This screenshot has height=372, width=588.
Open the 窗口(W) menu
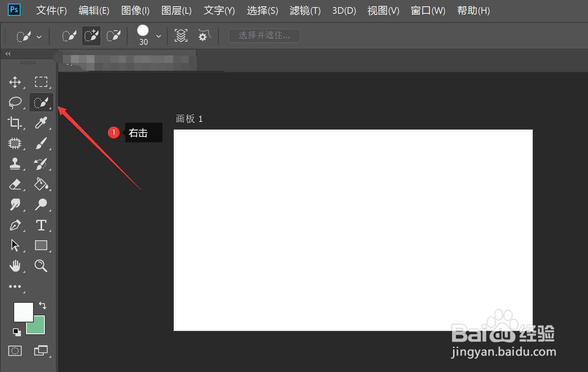[427, 11]
